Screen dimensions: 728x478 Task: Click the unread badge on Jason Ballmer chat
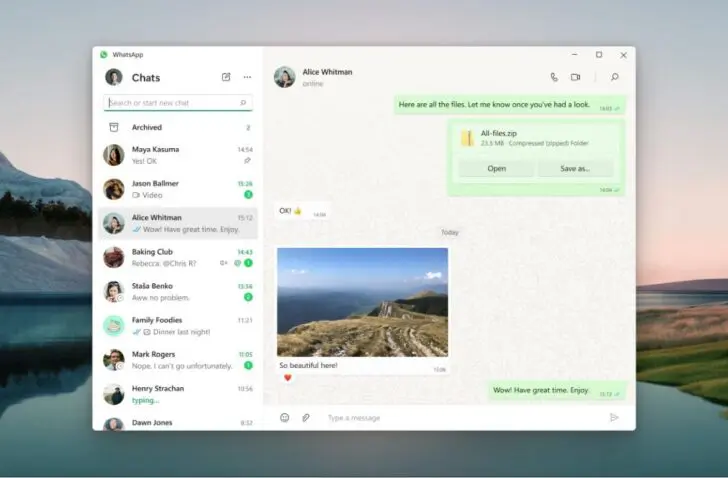(248, 194)
